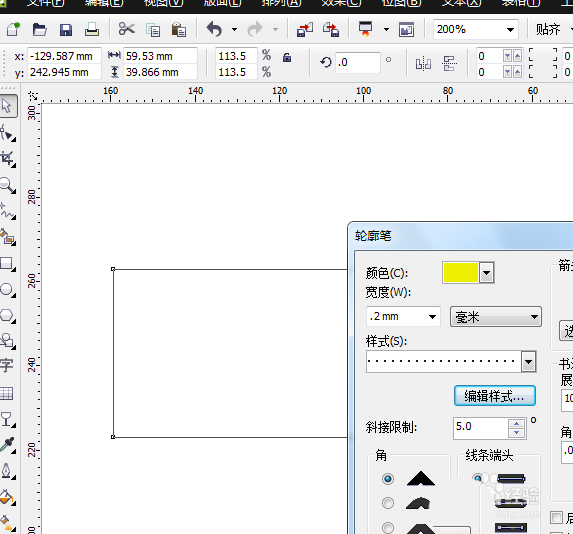The width and height of the screenshot is (573, 534).
Task: Select the Polygon tool
Action: pos(7,316)
